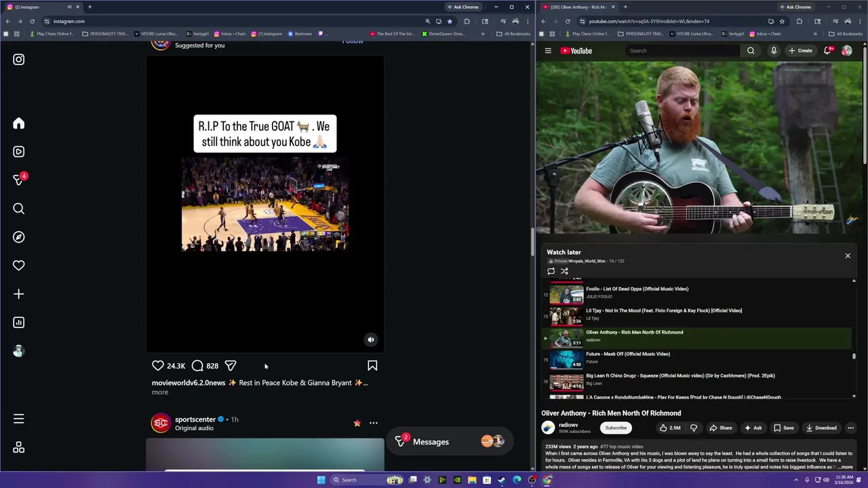Unmute the Instagram video
The image size is (868, 488).
coord(370,340)
